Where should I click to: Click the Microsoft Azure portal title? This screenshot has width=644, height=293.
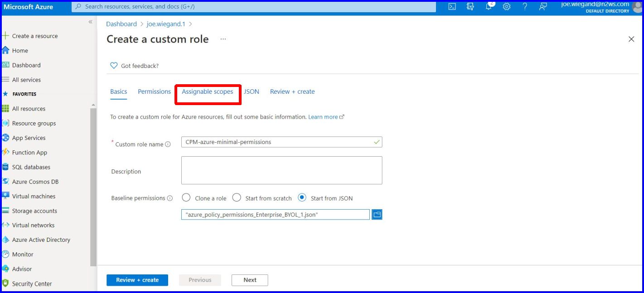tap(29, 7)
